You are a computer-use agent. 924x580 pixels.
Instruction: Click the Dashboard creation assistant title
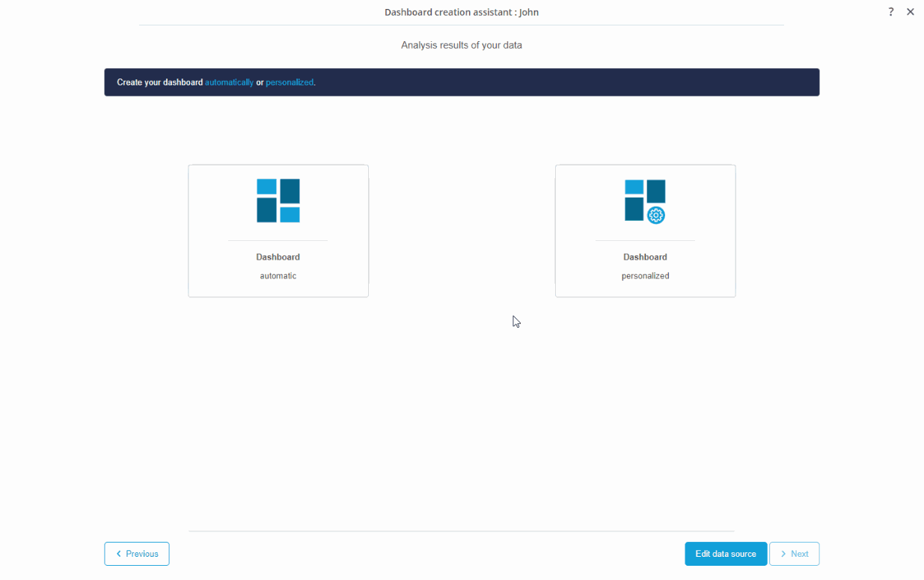coord(461,12)
